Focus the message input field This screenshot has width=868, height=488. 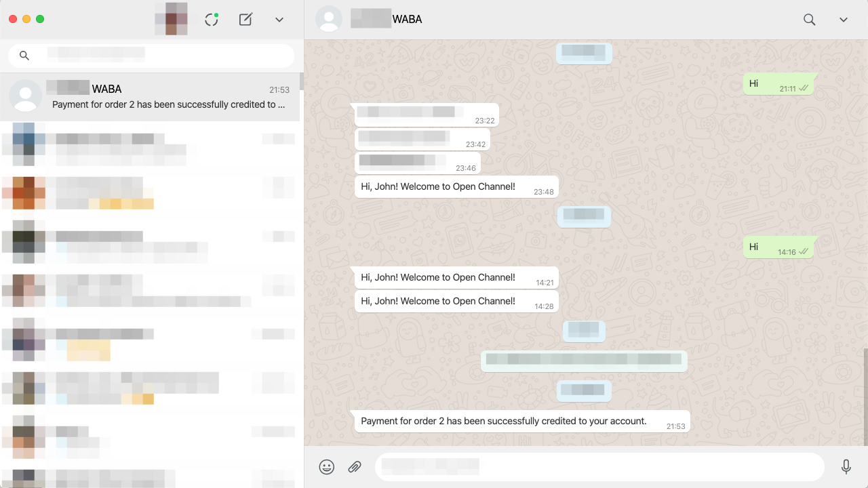599,467
